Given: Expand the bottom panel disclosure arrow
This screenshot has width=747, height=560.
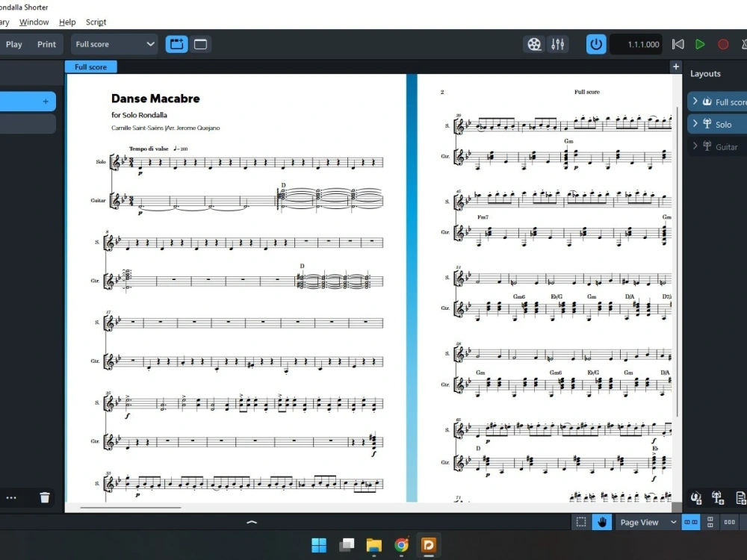Looking at the screenshot, I should [252, 523].
